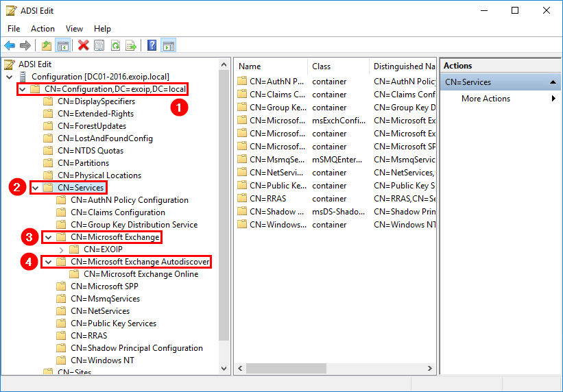Select CN=ForestUpdates in the tree

[x=92, y=126]
